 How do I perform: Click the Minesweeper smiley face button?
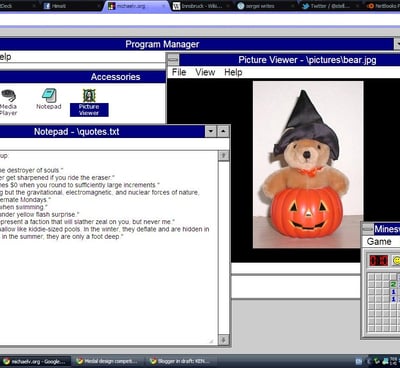pos(396,260)
